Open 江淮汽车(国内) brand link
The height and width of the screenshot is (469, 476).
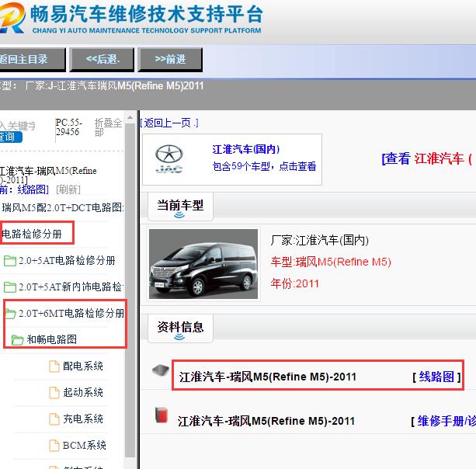pyautogui.click(x=245, y=149)
